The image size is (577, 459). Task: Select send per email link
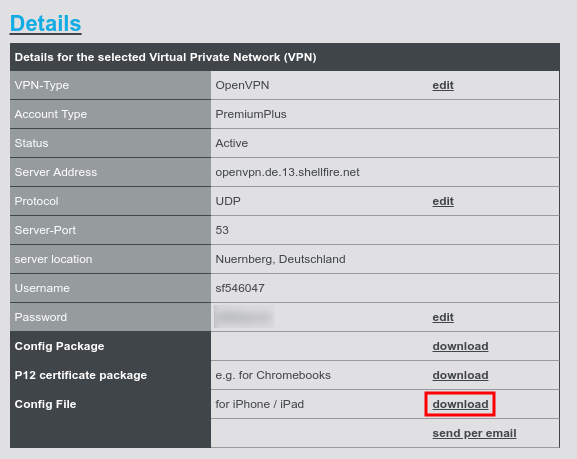click(x=474, y=433)
